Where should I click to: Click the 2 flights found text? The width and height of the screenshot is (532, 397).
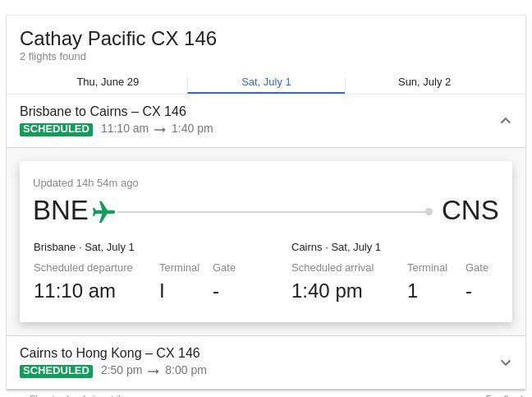[53, 57]
